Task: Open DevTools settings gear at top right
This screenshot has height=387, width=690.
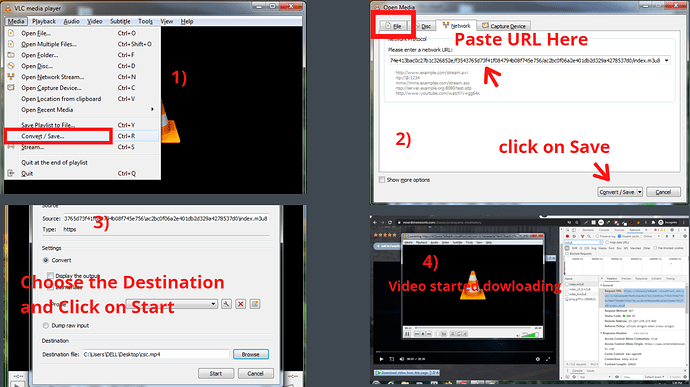Action: [x=672, y=230]
